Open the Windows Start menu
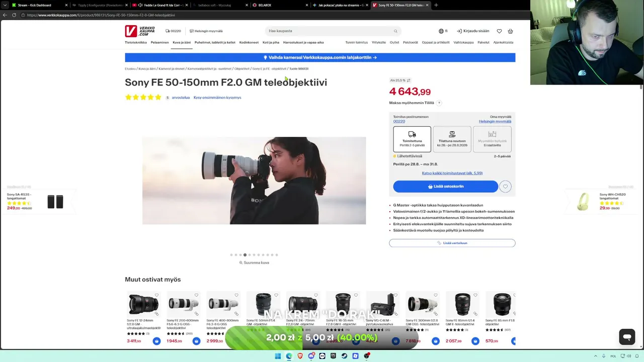The height and width of the screenshot is (362, 644). coord(278,356)
